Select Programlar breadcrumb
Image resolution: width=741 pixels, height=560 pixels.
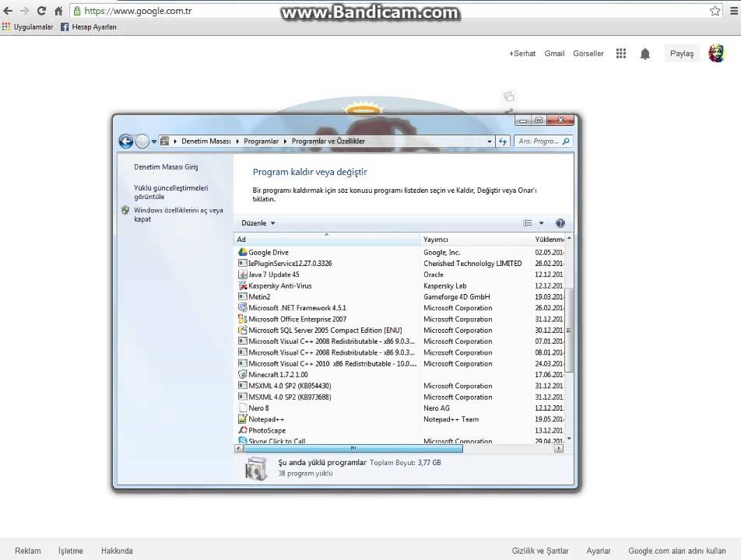(x=261, y=142)
